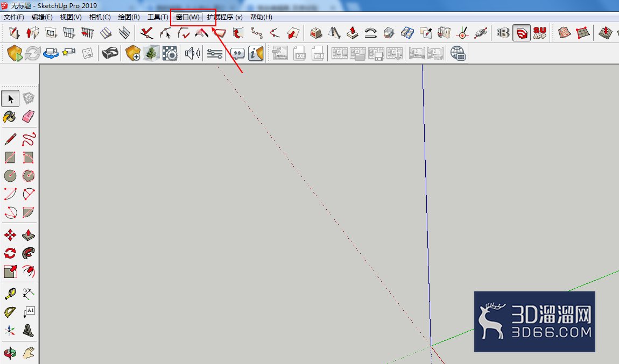Click the north compass angle icon
Viewport: 619px width, 364px height.
(462, 33)
